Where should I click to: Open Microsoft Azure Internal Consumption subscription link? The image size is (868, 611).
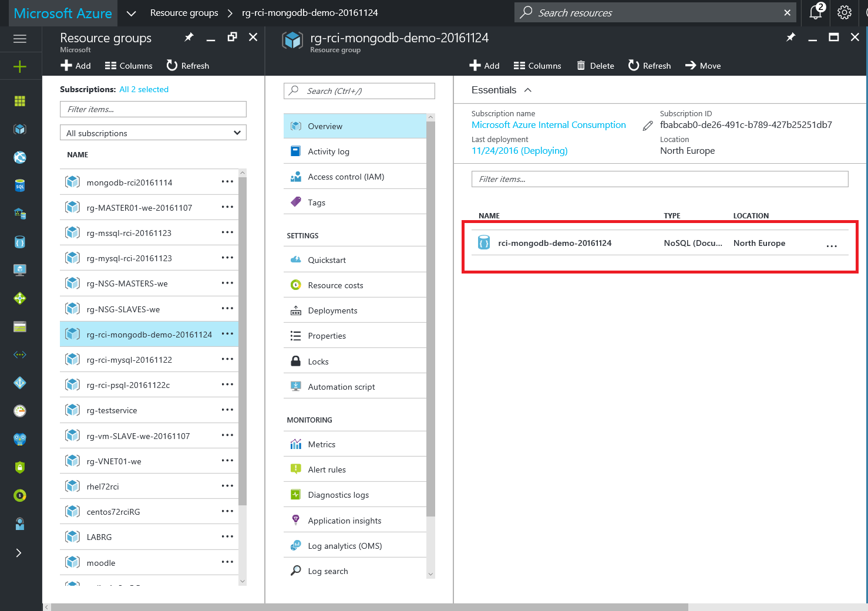pos(549,124)
